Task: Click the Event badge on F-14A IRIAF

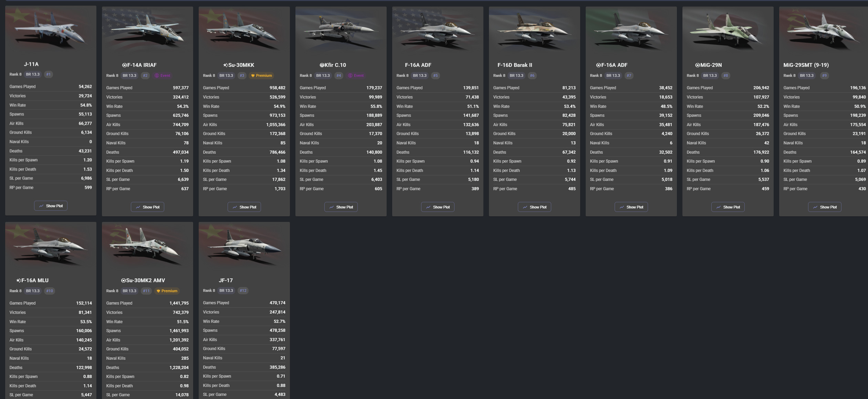Action: click(x=163, y=75)
